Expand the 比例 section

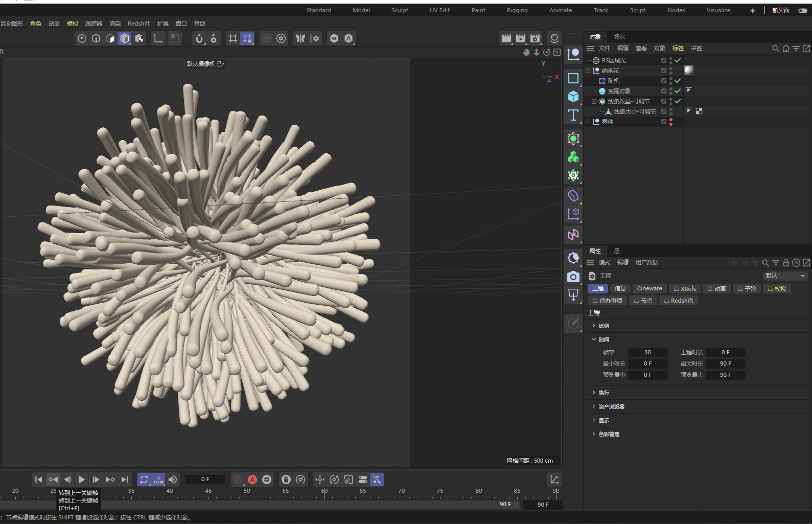pyautogui.click(x=594, y=326)
